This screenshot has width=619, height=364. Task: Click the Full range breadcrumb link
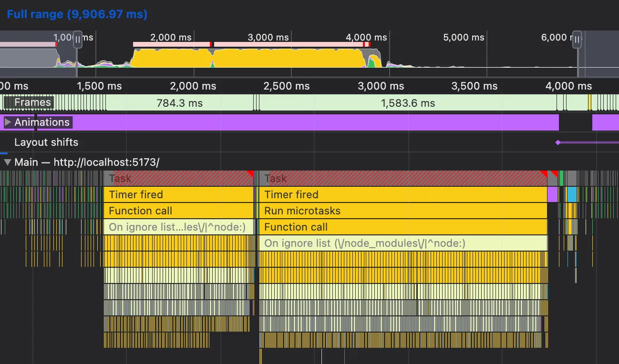point(77,14)
